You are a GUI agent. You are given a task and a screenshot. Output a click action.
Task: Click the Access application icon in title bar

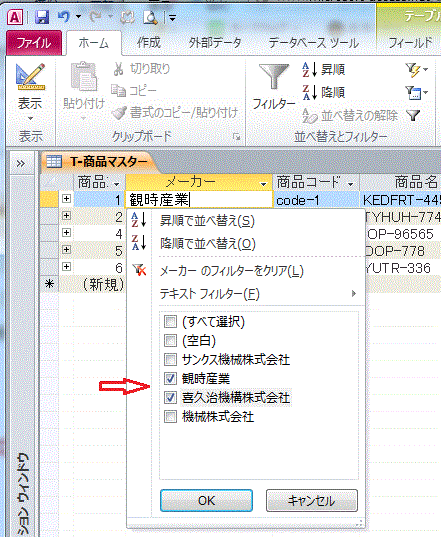15,17
